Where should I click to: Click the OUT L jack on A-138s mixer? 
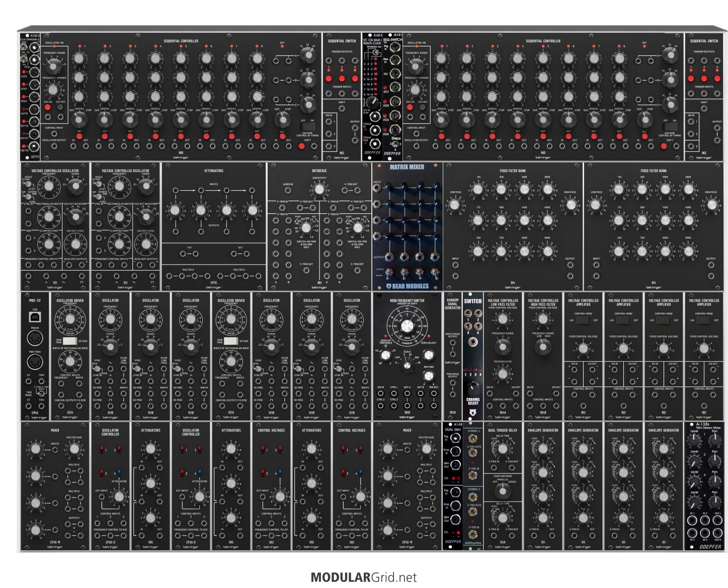(717, 520)
